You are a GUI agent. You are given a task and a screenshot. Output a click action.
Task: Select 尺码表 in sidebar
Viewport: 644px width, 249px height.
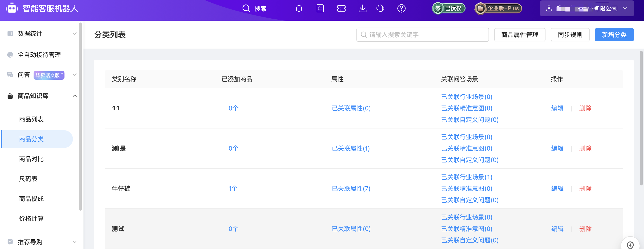(28, 179)
